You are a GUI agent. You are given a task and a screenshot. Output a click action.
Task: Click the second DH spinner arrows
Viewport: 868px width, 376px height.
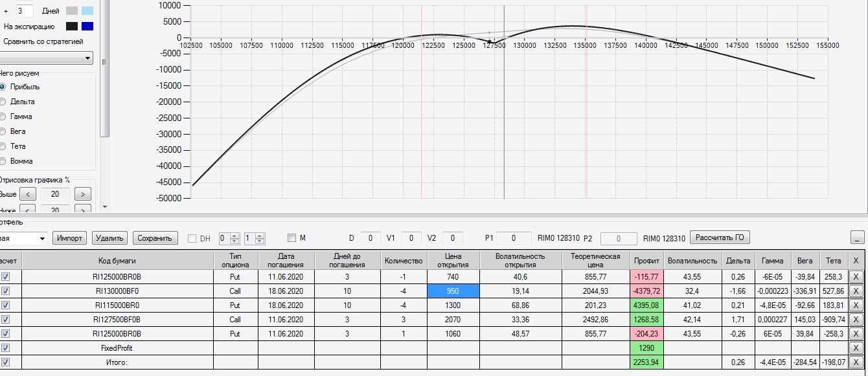(260, 238)
